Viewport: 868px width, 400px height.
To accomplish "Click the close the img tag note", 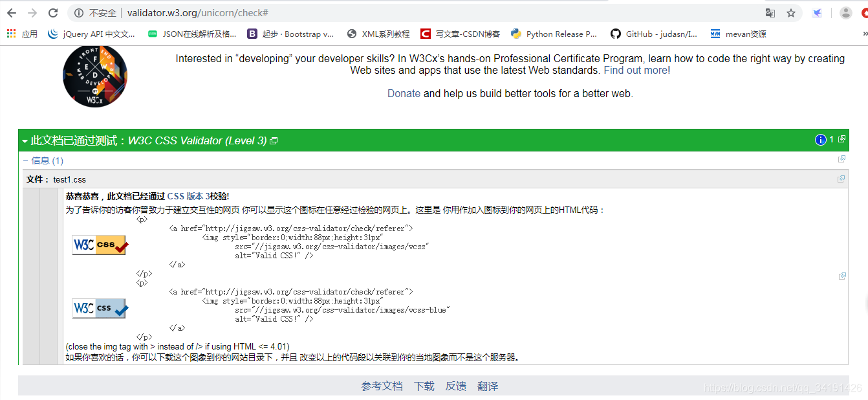I will point(177,346).
